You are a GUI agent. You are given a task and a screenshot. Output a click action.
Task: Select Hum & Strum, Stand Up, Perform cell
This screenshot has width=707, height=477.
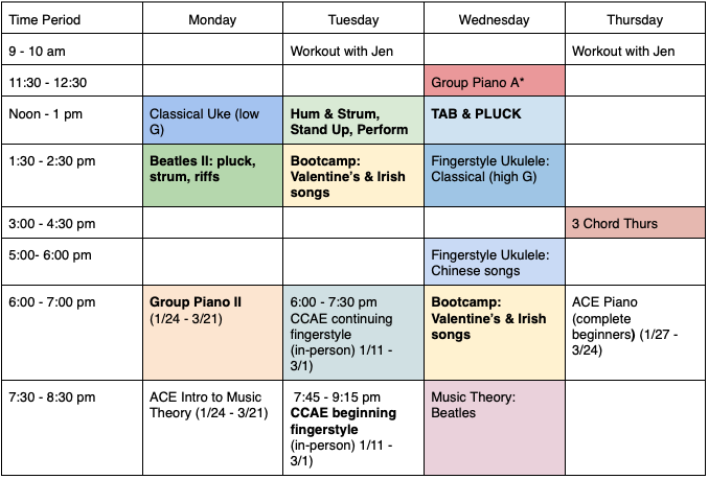[353, 121]
